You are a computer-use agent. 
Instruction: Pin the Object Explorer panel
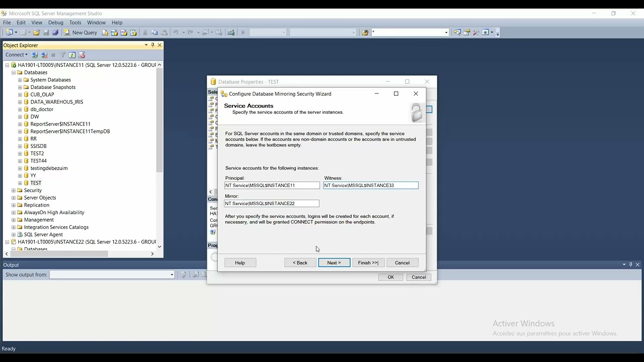153,45
